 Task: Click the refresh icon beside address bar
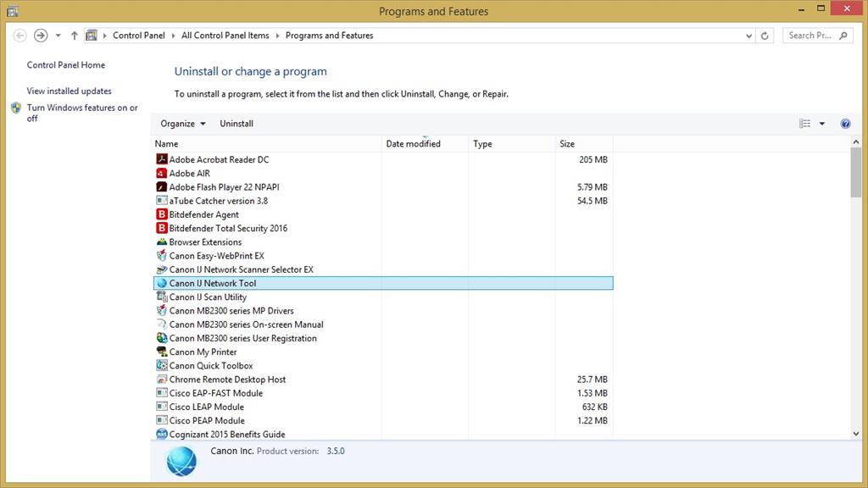tap(765, 36)
